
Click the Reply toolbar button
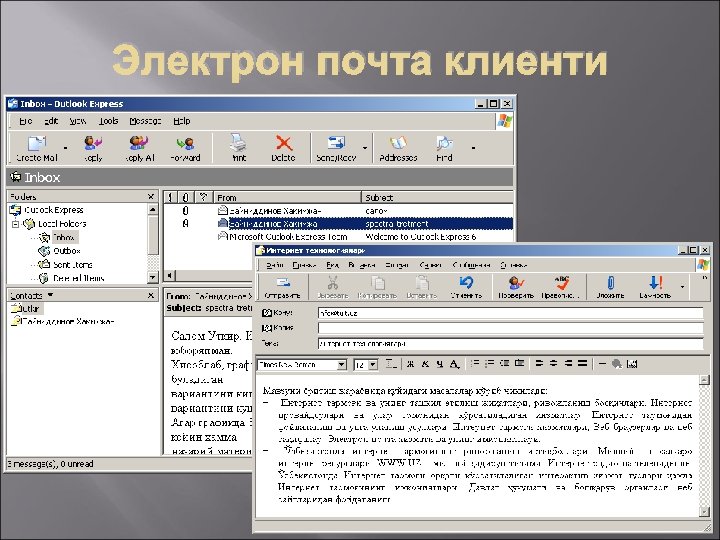[93, 148]
